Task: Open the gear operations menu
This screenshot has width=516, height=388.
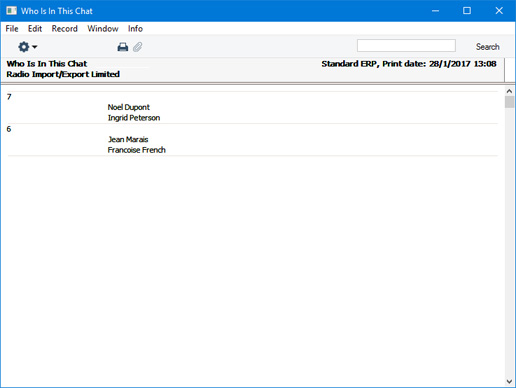Action: tap(27, 47)
